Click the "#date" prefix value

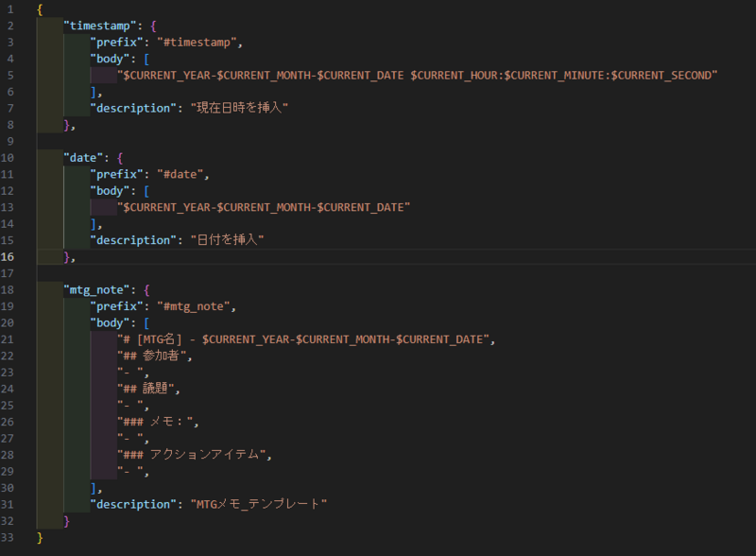click(x=180, y=174)
